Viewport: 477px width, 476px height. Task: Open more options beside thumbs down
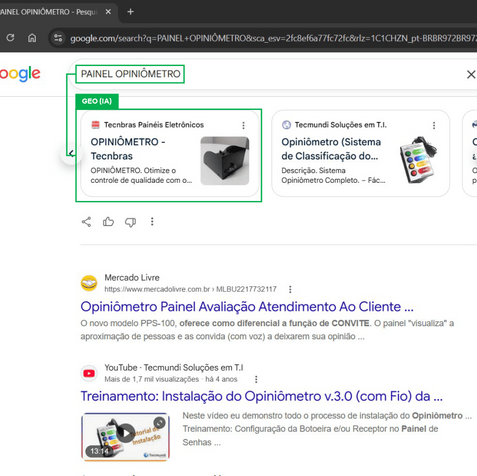tap(152, 222)
